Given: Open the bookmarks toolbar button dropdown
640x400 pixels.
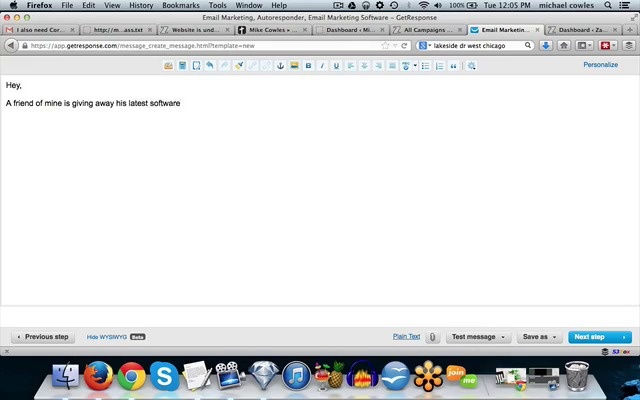Looking at the screenshot, I should pyautogui.click(x=584, y=46).
